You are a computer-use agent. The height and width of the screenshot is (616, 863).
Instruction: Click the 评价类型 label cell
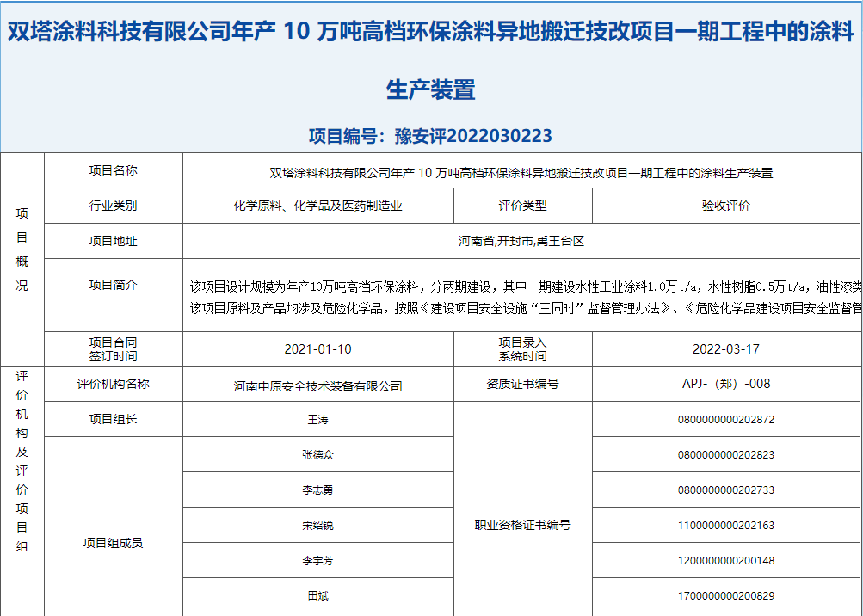click(523, 206)
